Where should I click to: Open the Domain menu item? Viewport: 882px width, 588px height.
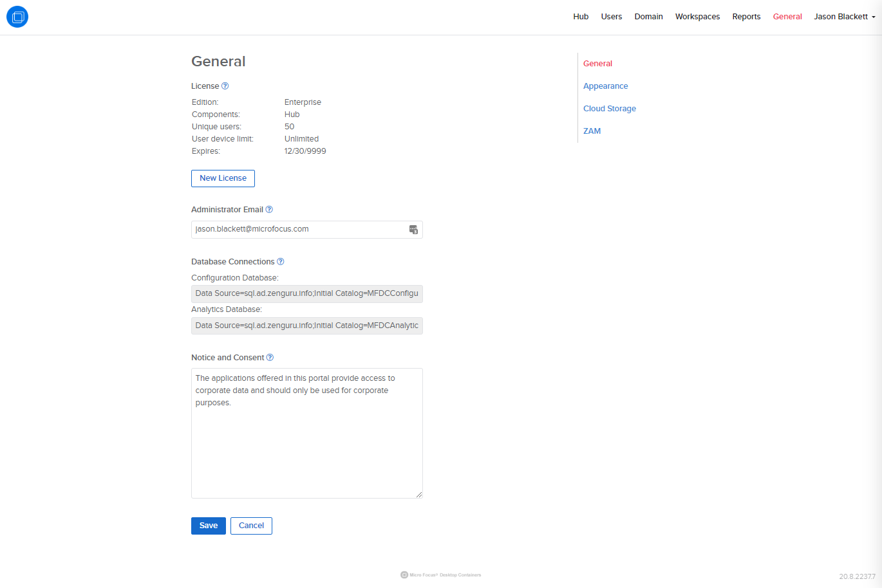pyautogui.click(x=648, y=17)
